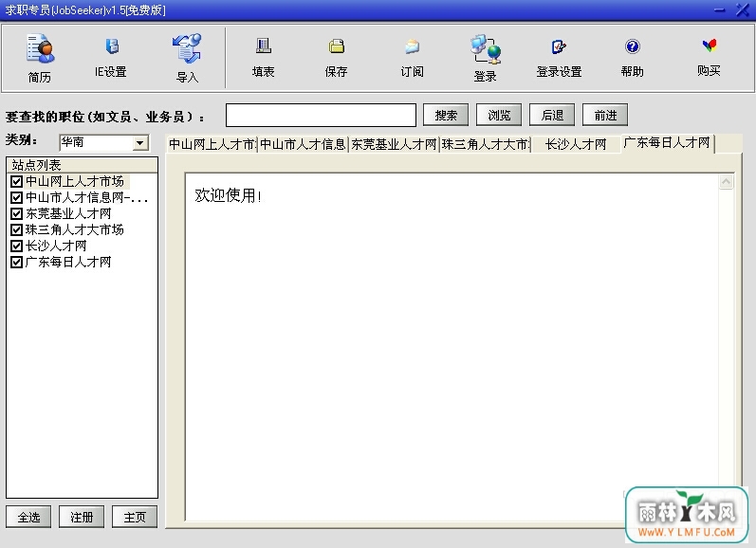
Task: Select the 广东每日人才网 tab
Action: click(x=667, y=143)
